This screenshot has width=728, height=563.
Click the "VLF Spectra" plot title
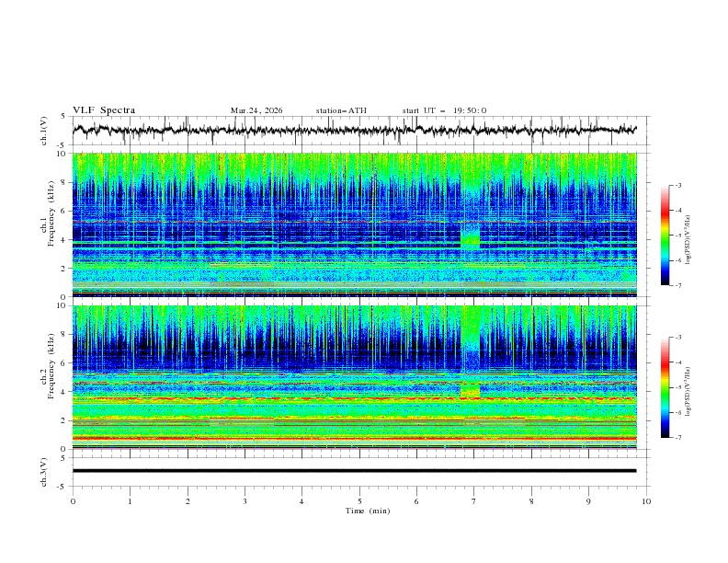(x=104, y=110)
